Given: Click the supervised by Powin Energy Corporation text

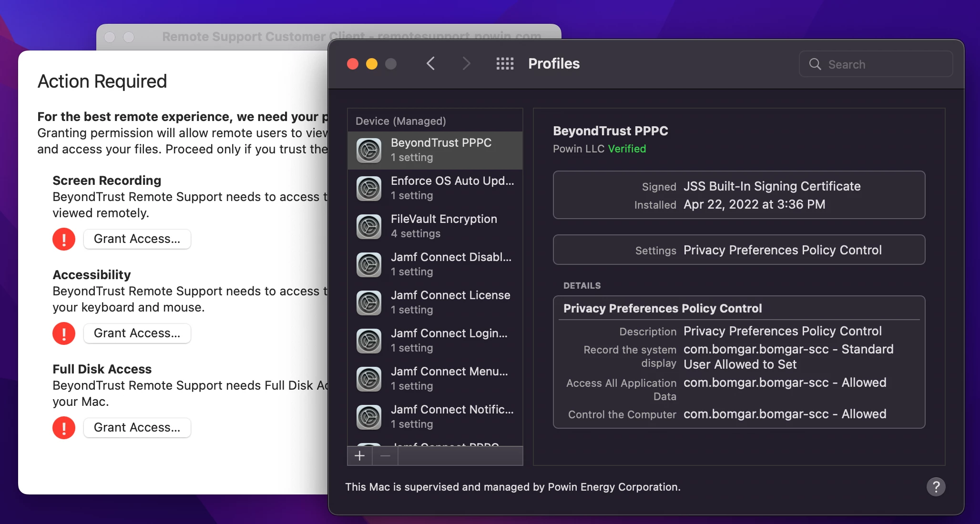Looking at the screenshot, I should coord(513,487).
